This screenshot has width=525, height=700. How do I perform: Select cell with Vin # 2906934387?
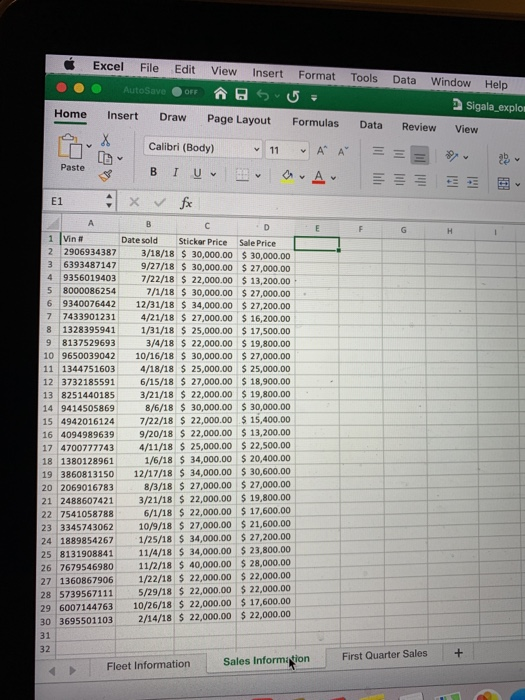[89, 252]
